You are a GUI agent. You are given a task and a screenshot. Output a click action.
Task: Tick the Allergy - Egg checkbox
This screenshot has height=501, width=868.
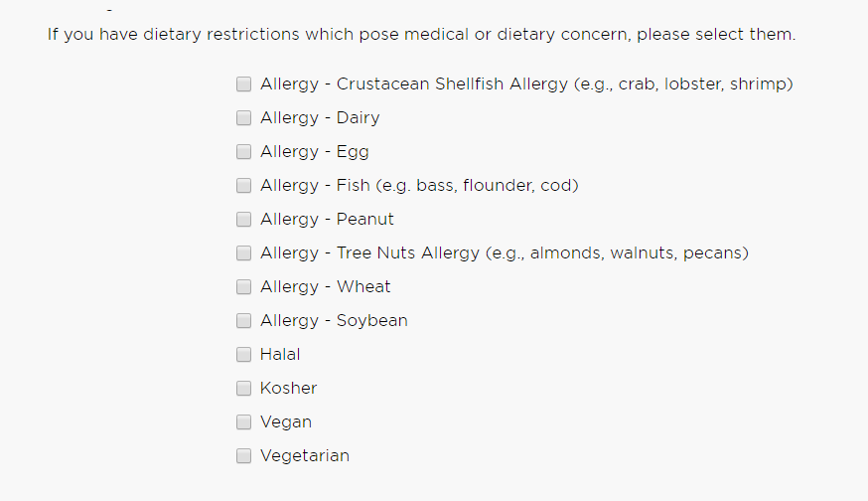(x=243, y=152)
